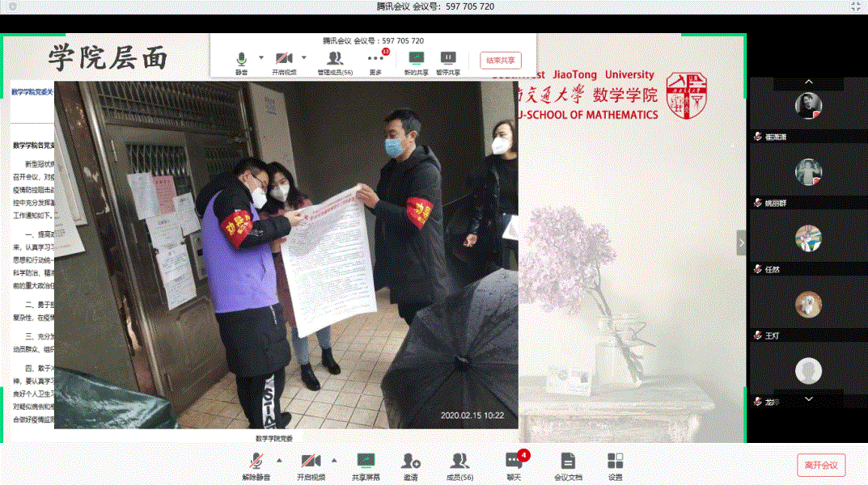Select 王灯's avatar thumbnail
The image size is (868, 485).
tap(808, 305)
